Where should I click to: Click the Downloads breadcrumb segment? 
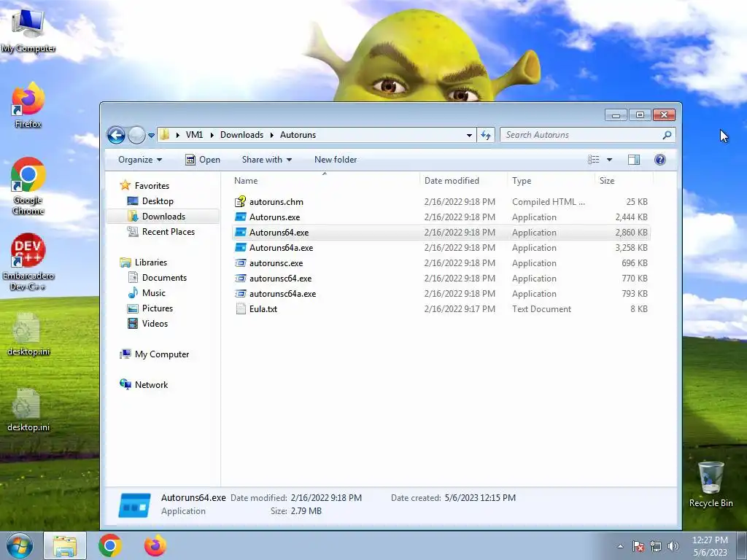(241, 135)
